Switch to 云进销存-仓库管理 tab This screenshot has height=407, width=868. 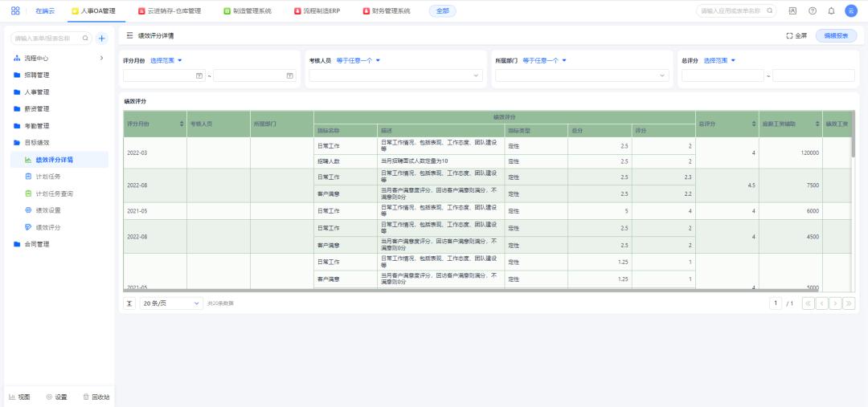(x=170, y=11)
